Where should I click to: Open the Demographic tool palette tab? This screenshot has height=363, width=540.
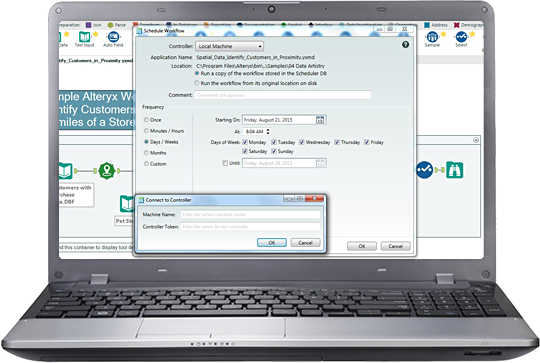point(469,25)
